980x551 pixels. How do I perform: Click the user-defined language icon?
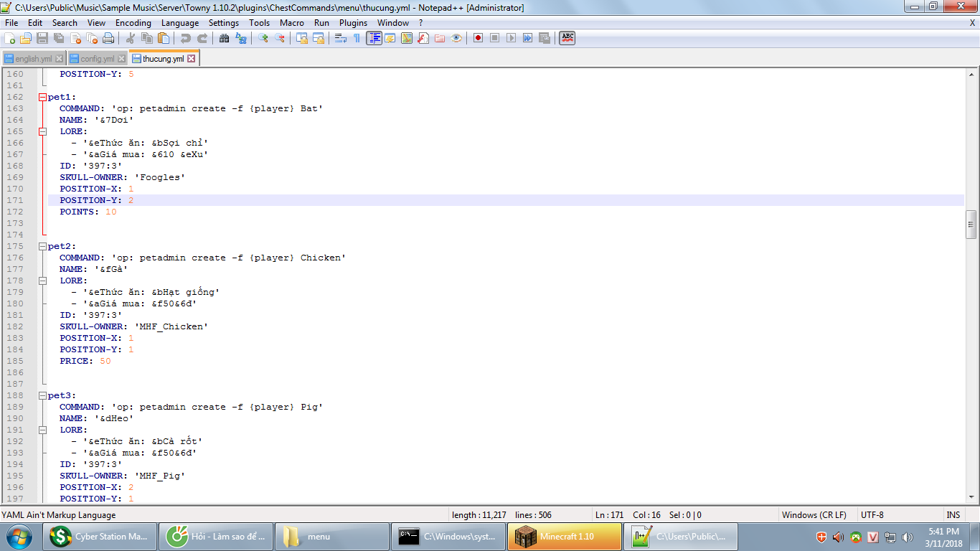pos(390,38)
